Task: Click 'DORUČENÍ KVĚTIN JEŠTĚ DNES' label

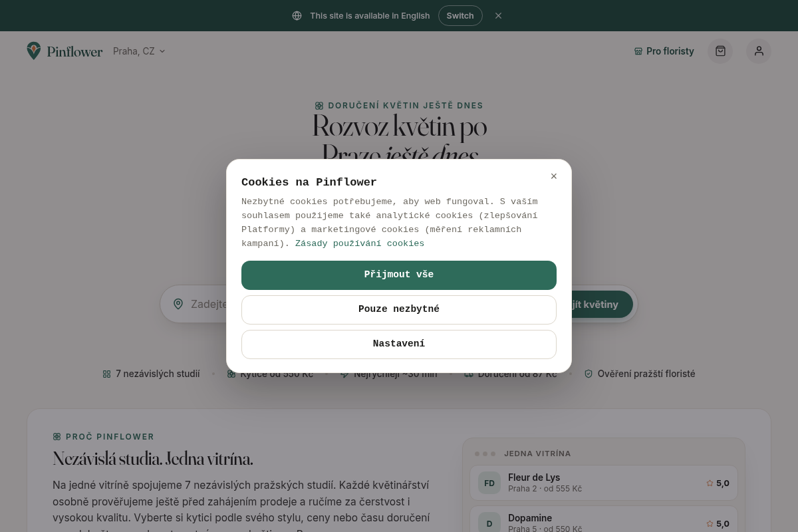Action: point(406,106)
